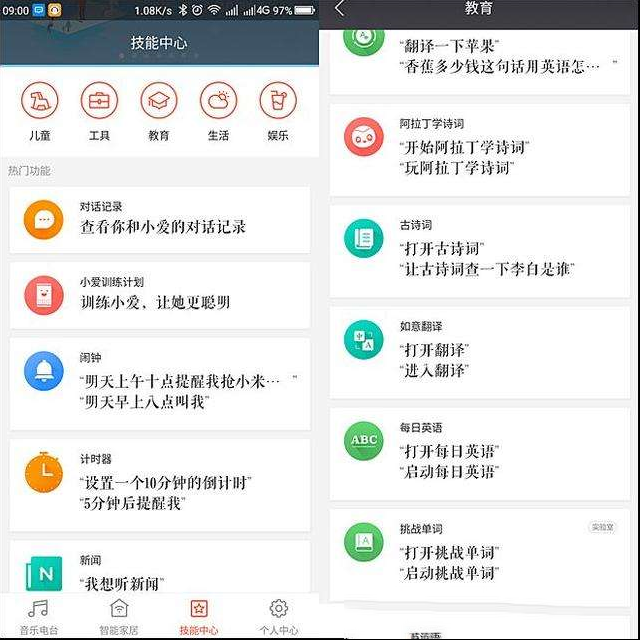Open the 挑战单词 skill entry
Screen dimensions: 640x640
[x=480, y=555]
